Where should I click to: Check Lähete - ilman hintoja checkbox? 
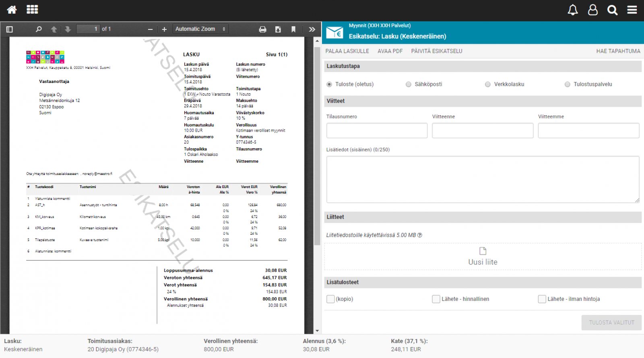pos(542,299)
